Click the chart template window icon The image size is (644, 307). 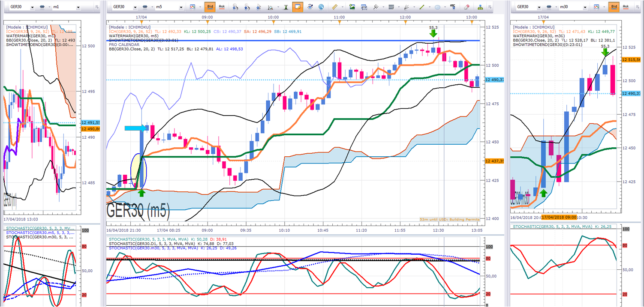coord(364,7)
